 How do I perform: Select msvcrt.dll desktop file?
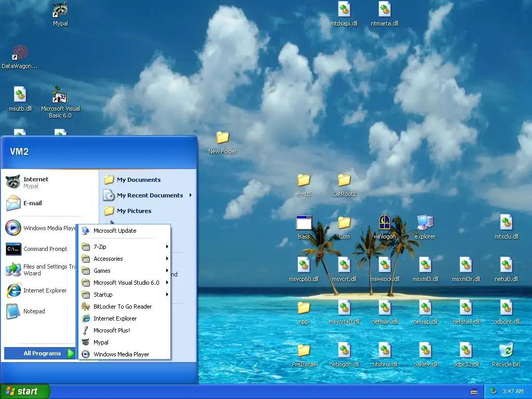point(344,270)
